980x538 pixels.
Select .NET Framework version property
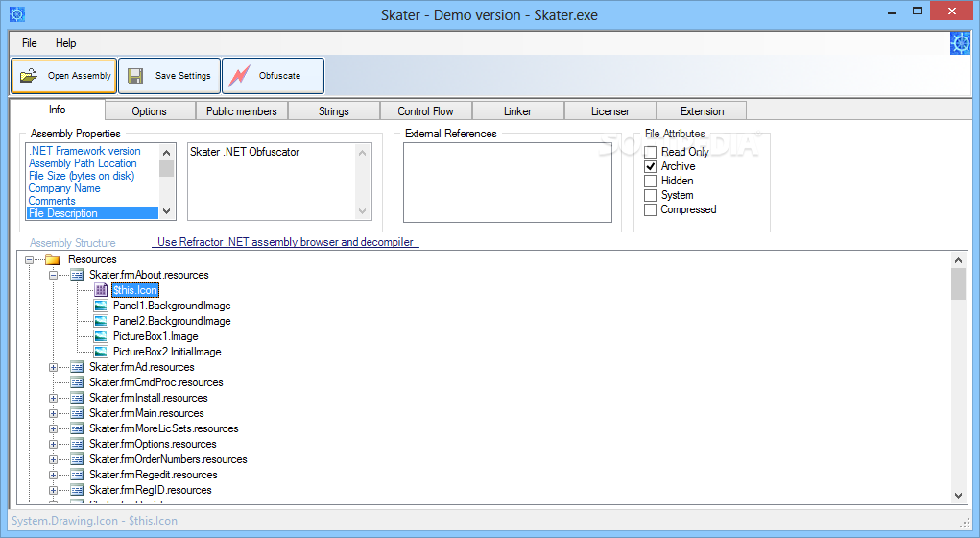(x=85, y=151)
